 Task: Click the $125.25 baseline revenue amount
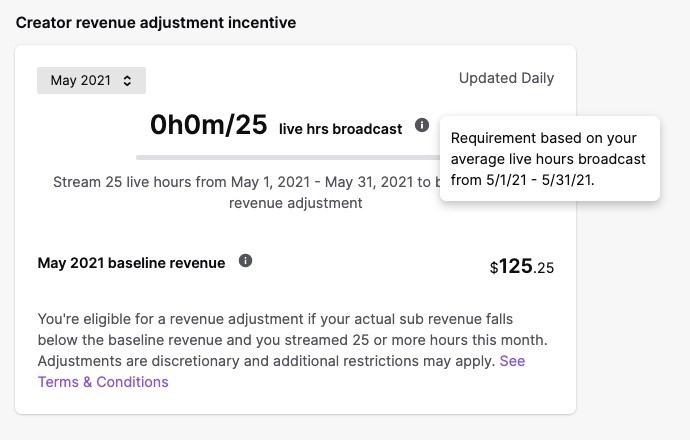521,266
